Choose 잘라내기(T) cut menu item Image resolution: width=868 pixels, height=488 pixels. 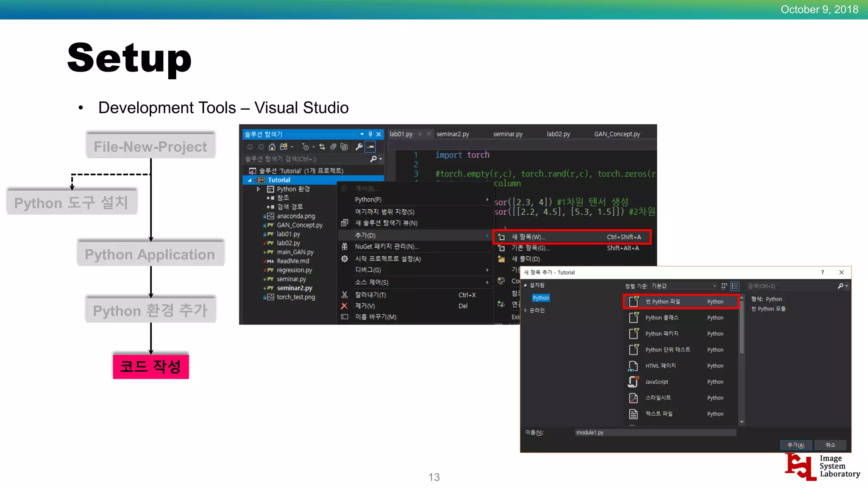(x=415, y=295)
